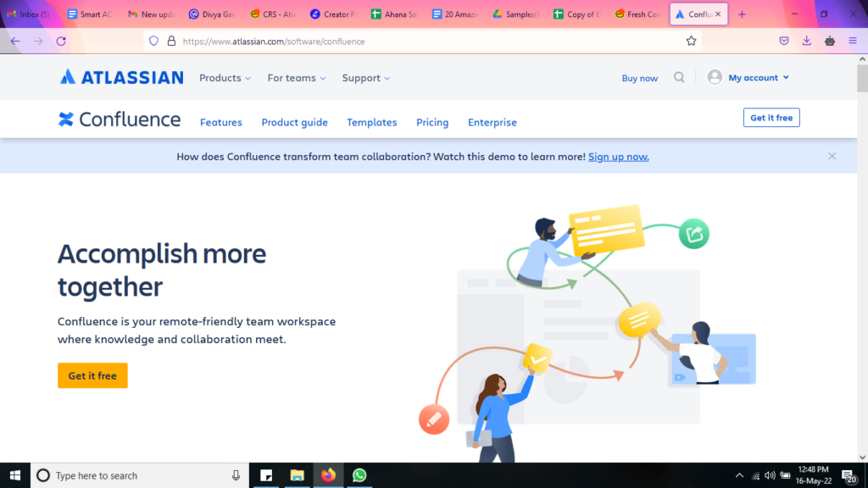This screenshot has height=488, width=868.
Task: Switch to the Fresh Con tab
Action: click(x=637, y=14)
